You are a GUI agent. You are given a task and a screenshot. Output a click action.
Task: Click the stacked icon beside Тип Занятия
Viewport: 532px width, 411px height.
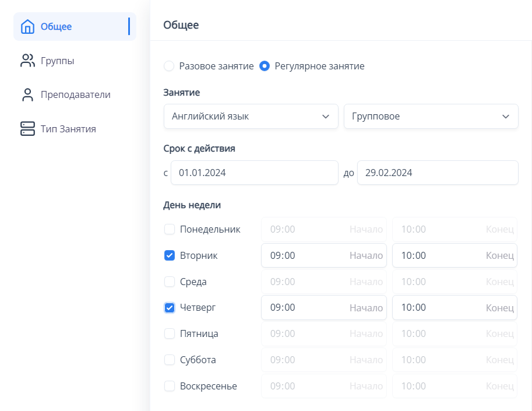pyautogui.click(x=27, y=129)
